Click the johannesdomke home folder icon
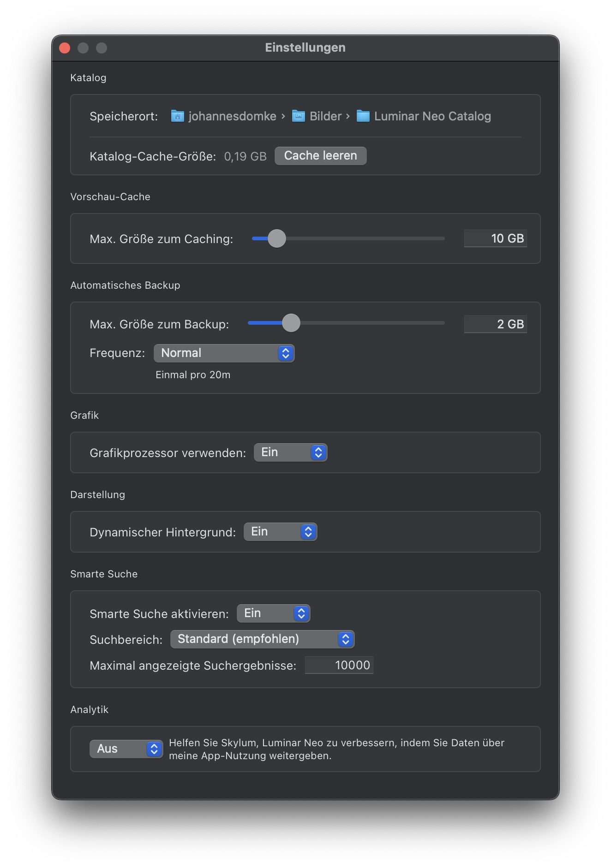 click(177, 116)
